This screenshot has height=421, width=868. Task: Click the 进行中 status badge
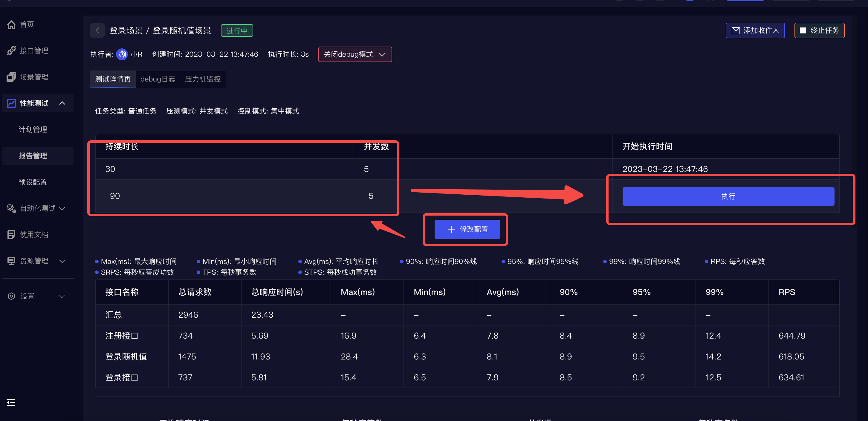(236, 31)
